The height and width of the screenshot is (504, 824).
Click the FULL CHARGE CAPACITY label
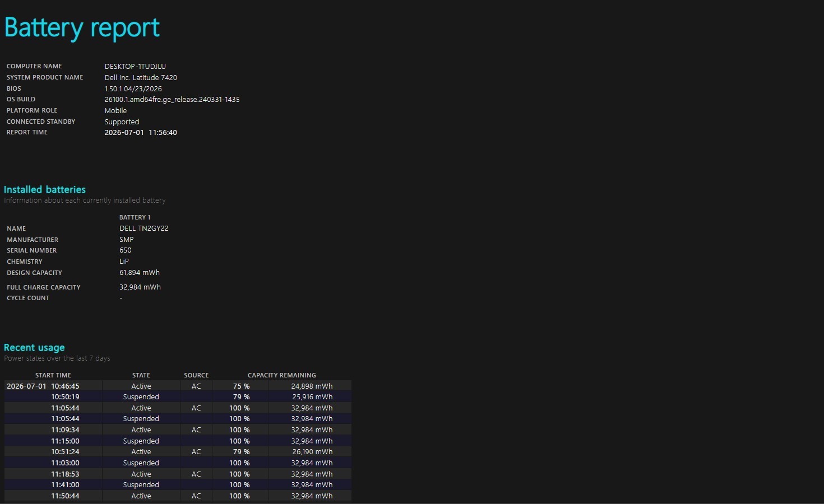click(44, 287)
